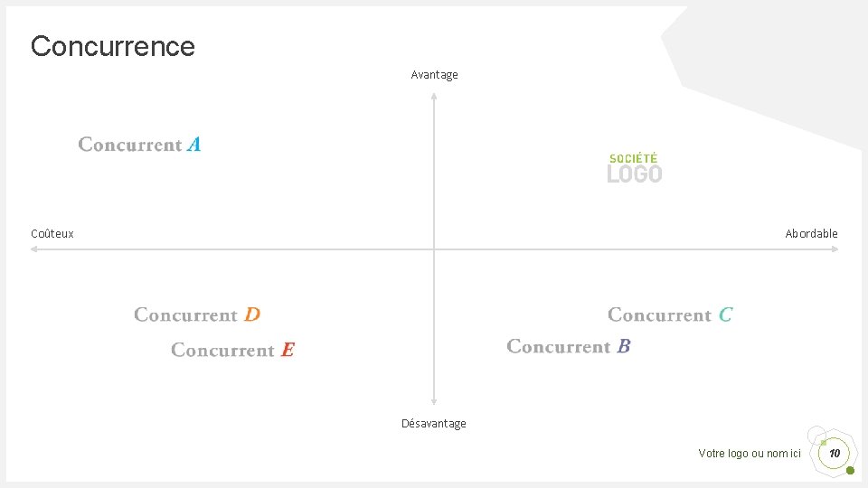Click the "Votre logo ou nom ici" footer text
This screenshot has height=488, width=868.
(750, 454)
